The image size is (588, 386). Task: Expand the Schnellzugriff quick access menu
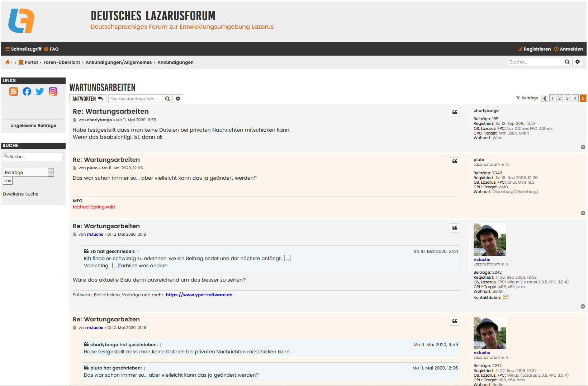coord(24,49)
